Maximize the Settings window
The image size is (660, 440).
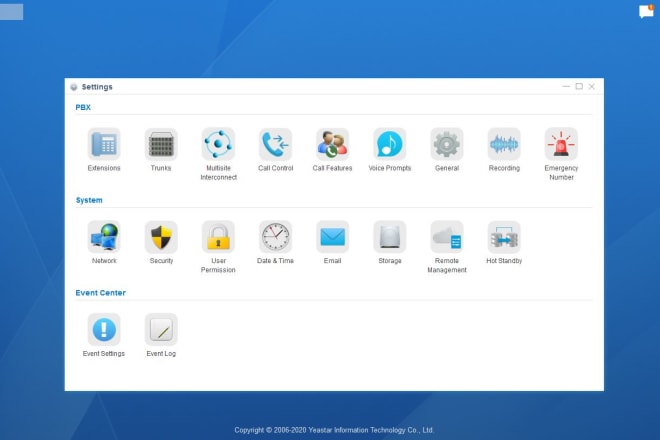(579, 86)
